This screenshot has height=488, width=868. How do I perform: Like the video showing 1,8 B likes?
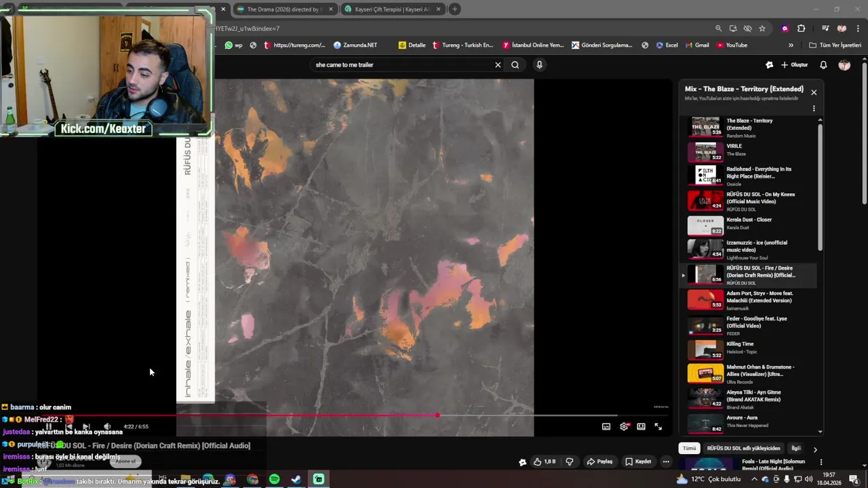[545, 462]
